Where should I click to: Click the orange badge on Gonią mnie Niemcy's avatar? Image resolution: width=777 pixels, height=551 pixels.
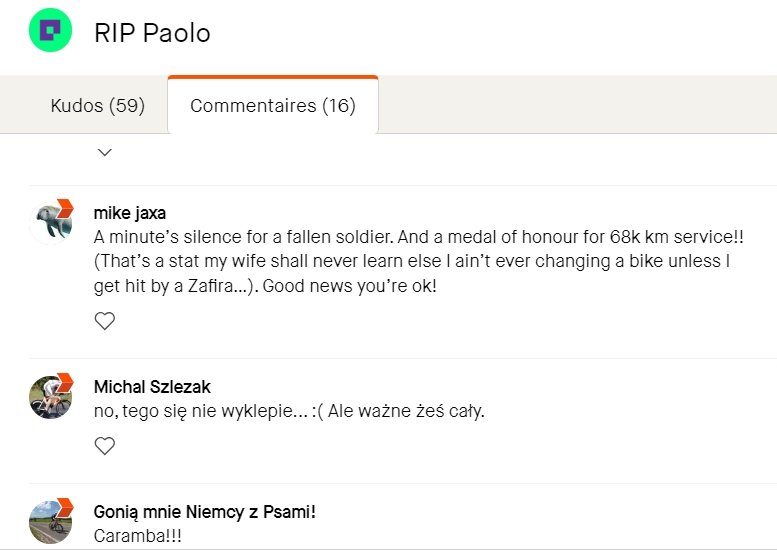pyautogui.click(x=65, y=506)
